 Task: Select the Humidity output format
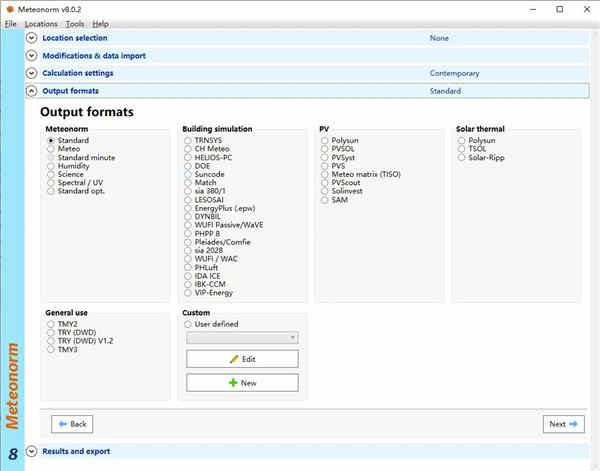pyautogui.click(x=68, y=166)
